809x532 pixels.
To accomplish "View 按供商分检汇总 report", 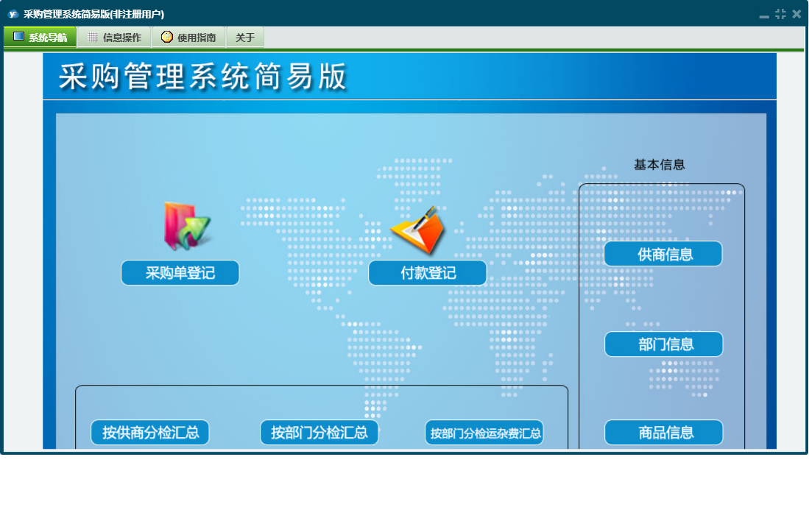I will tap(150, 433).
